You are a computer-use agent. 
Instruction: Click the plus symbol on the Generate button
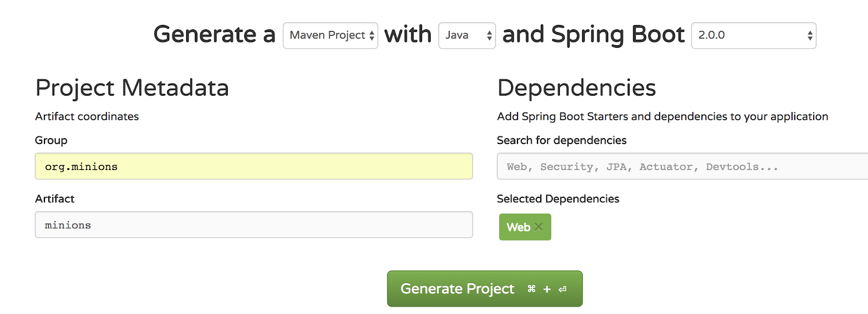pyautogui.click(x=547, y=289)
